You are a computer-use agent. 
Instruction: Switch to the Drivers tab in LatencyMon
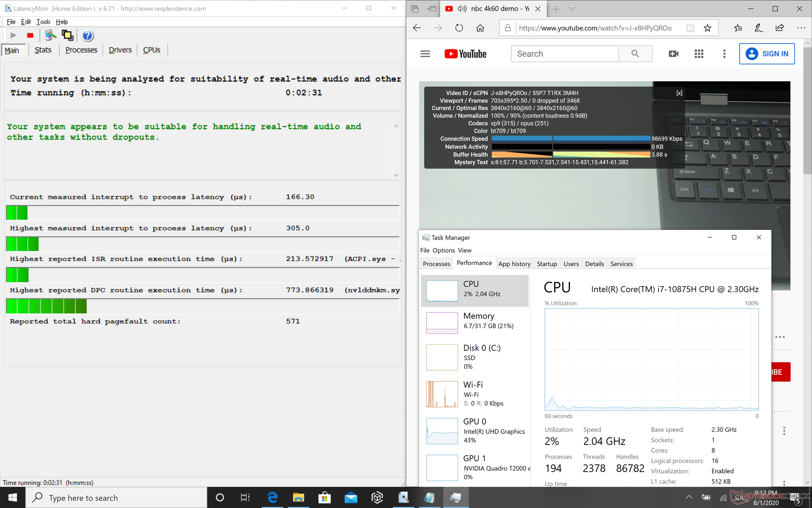coord(120,50)
